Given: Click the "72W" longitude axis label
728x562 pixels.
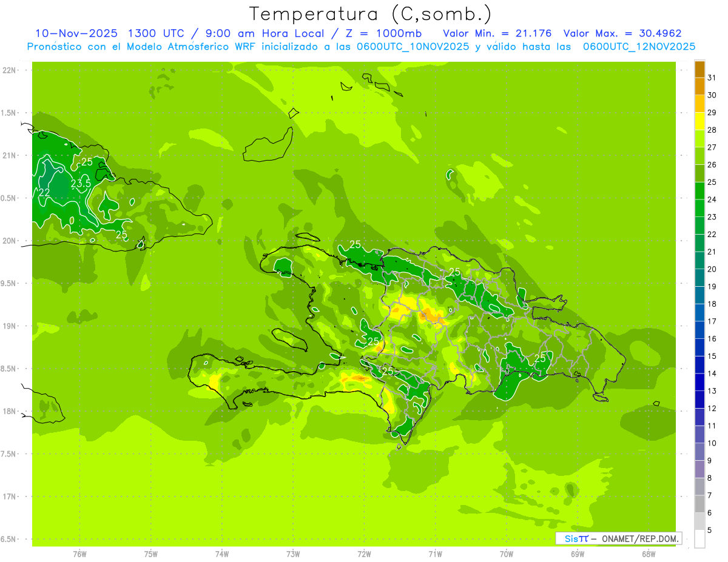Looking at the screenshot, I should tap(364, 554).
